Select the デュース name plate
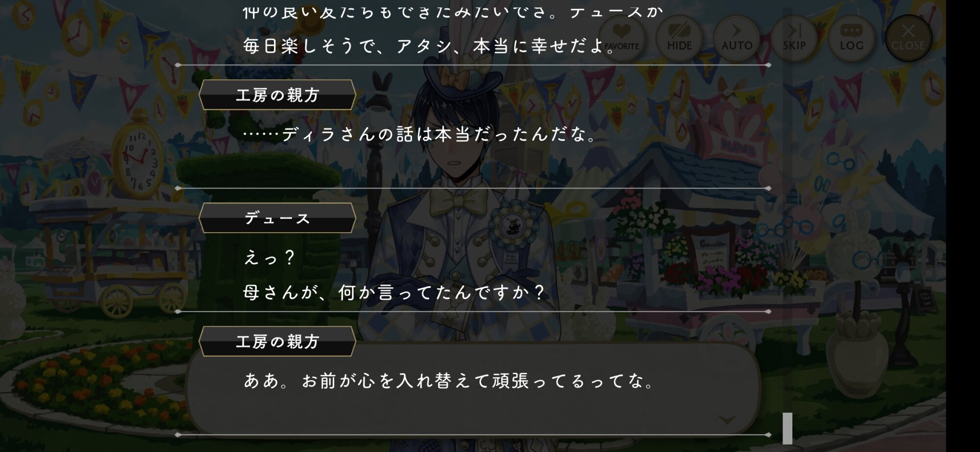This screenshot has height=452, width=980. [277, 218]
